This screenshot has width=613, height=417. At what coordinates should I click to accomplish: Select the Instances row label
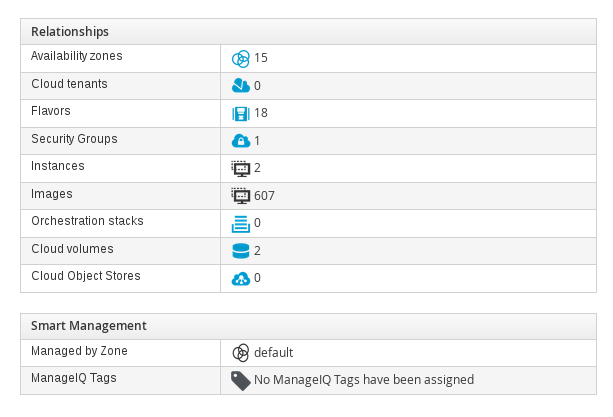58,166
